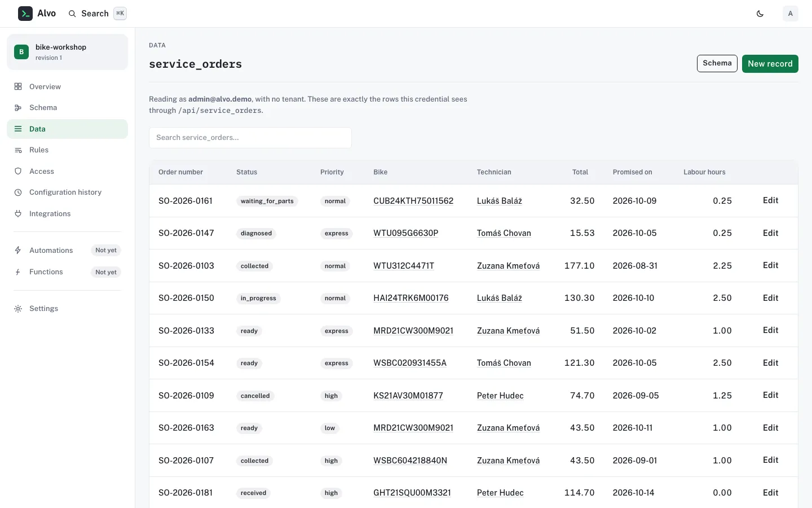
Task: Click the Alvo terminal logo icon
Action: pyautogui.click(x=25, y=14)
